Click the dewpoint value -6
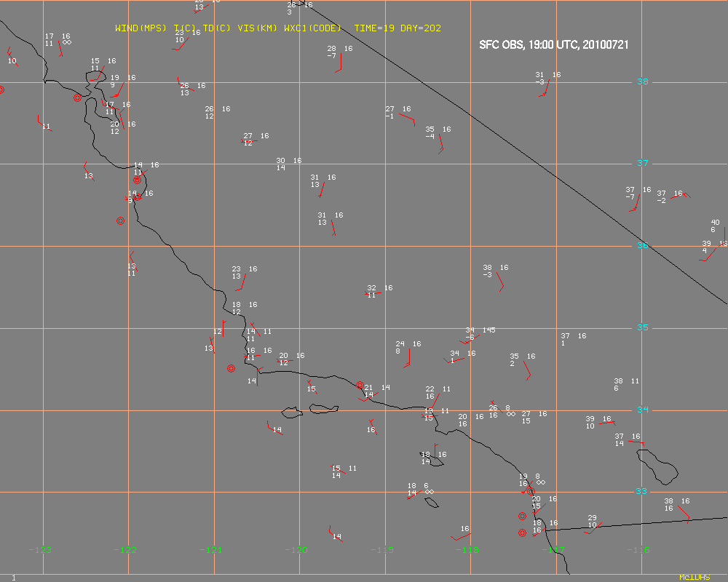The width and height of the screenshot is (728, 582). pos(470,338)
